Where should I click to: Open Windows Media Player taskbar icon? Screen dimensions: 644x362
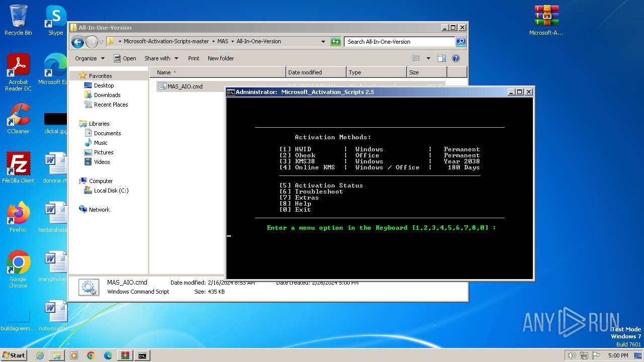coord(74,355)
